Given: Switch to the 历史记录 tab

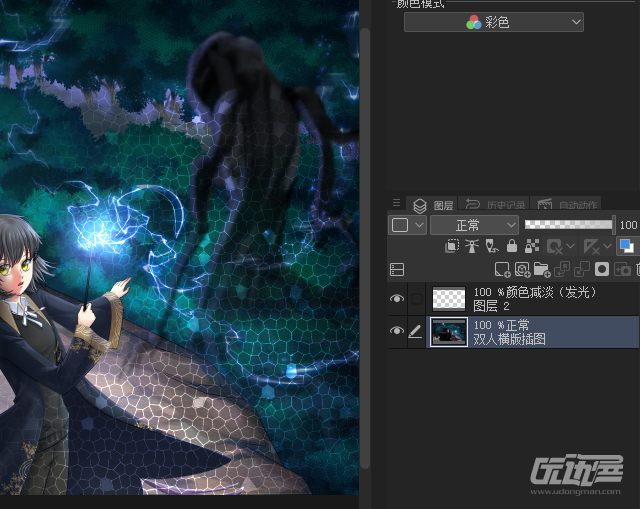Looking at the screenshot, I should tap(495, 204).
